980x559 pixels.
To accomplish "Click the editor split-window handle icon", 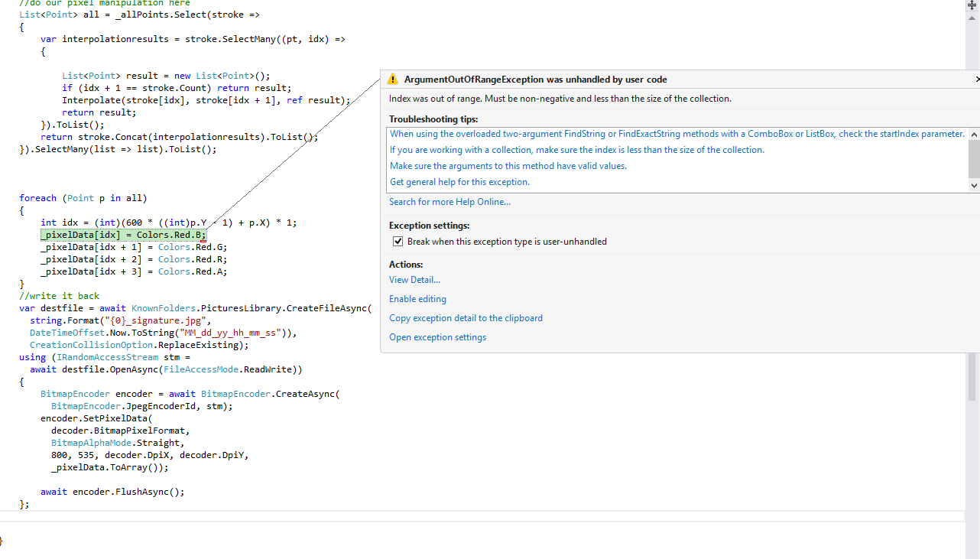I will [x=972, y=5].
